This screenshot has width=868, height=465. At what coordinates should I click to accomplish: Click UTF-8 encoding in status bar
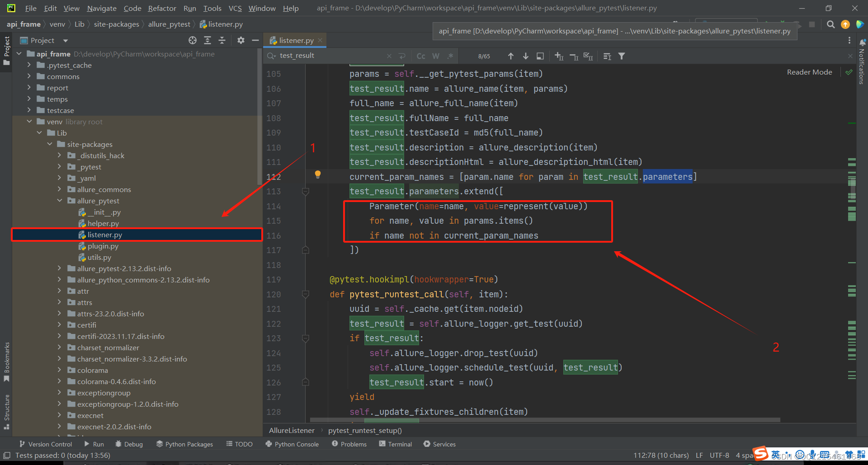[x=719, y=455]
